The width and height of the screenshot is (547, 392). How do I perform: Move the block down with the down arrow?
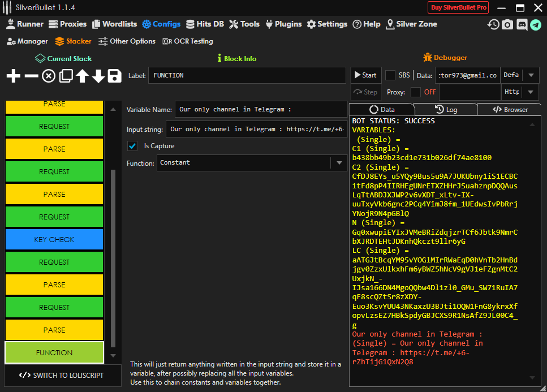(98, 76)
